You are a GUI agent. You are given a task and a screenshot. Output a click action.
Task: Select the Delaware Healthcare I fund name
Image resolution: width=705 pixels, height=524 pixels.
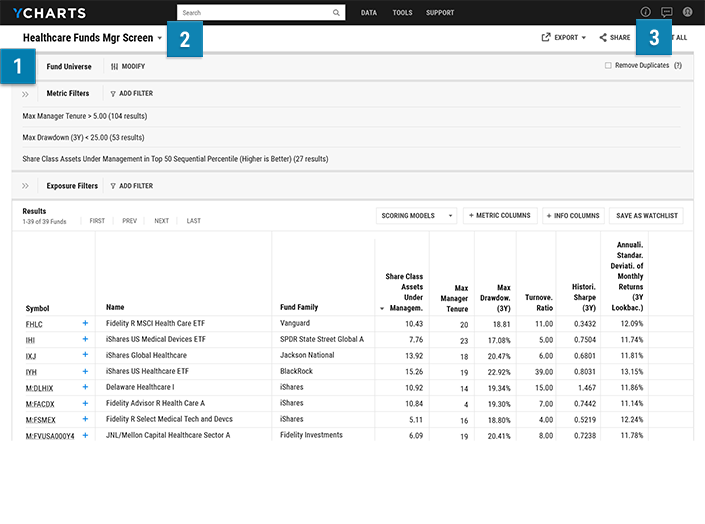[x=140, y=387]
